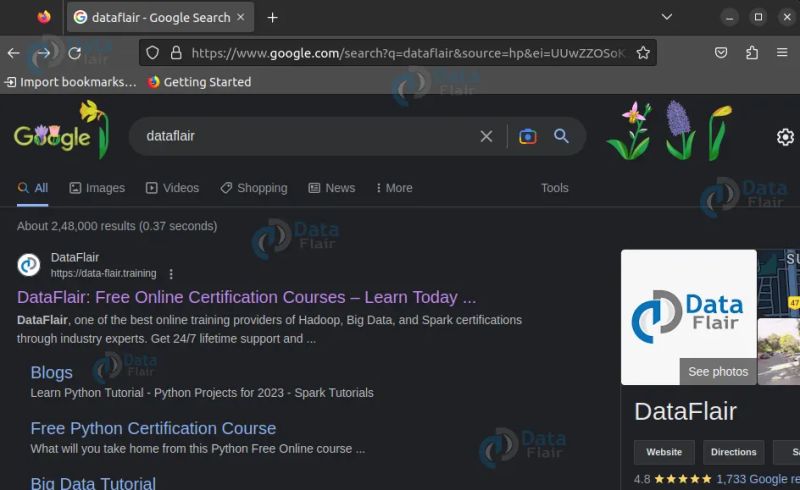Switch to the Images tab
800x490 pixels.
click(x=97, y=188)
